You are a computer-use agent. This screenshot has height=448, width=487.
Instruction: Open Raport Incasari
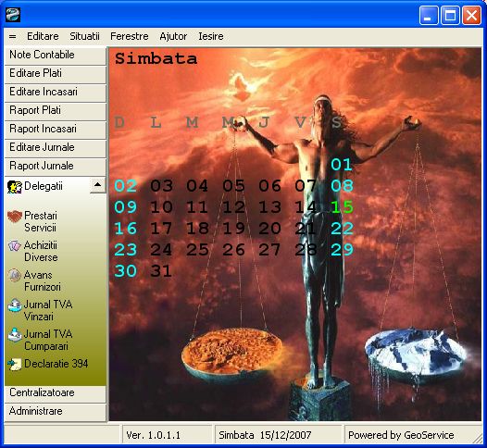56,130
